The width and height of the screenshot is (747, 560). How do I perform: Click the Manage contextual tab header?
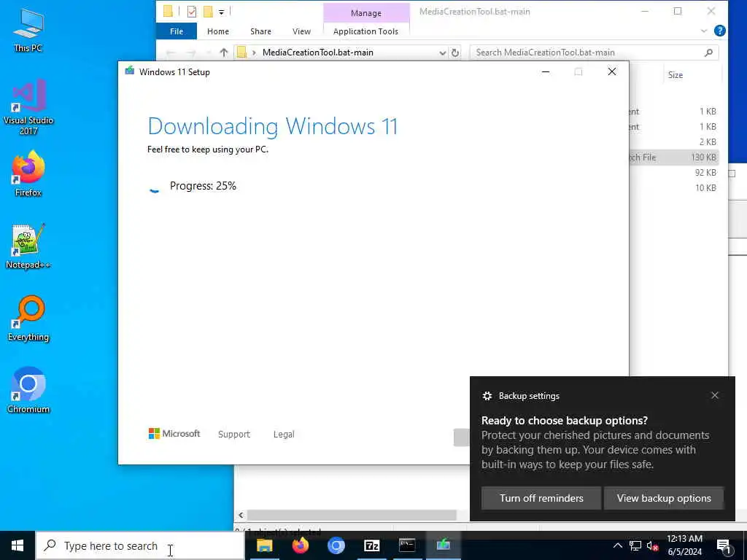[366, 13]
